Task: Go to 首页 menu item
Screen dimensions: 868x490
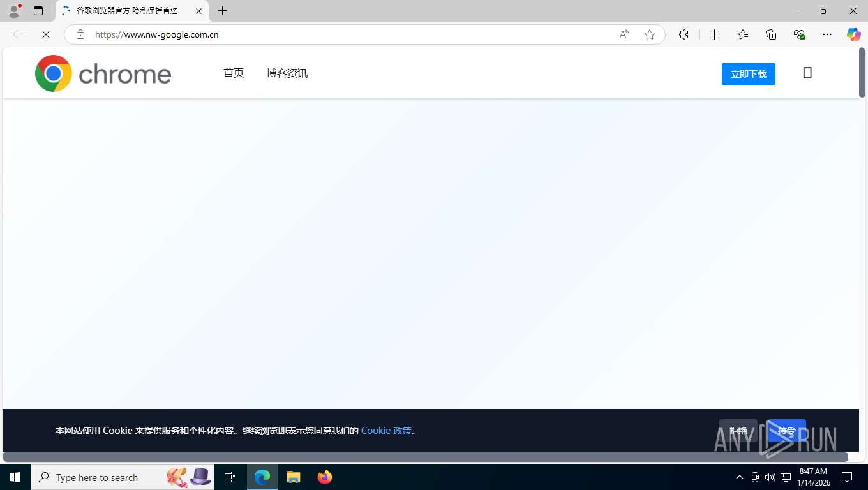Action: [x=234, y=73]
